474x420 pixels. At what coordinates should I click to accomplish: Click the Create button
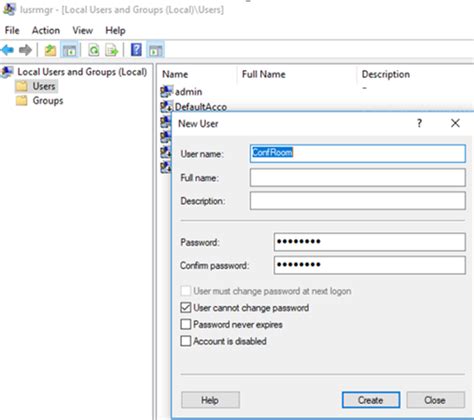(371, 400)
